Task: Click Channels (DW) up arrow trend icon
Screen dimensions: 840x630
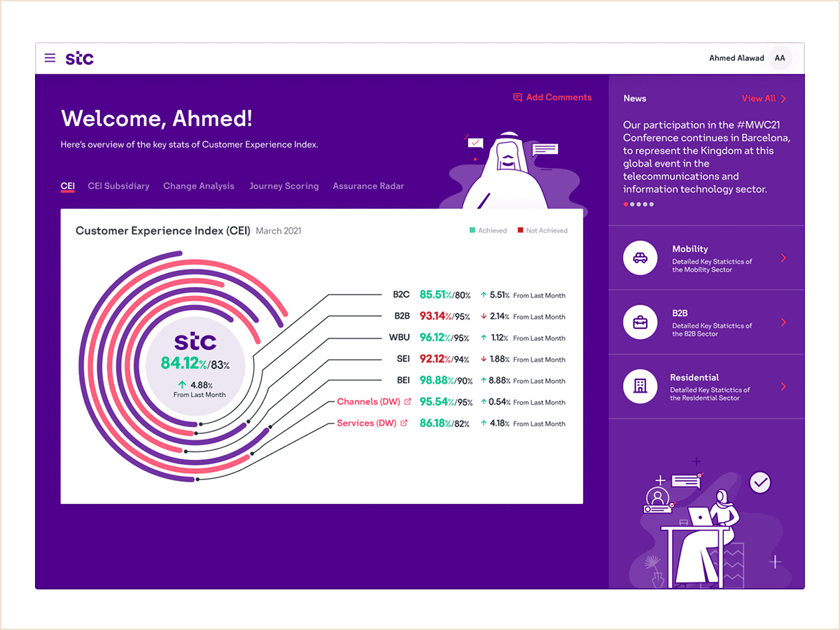Action: click(484, 402)
